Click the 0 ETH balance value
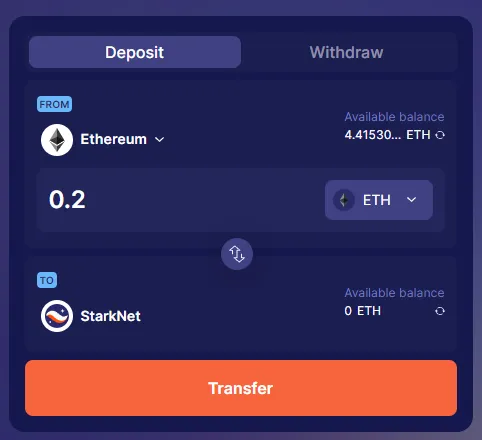Viewport: 482px width, 440px height. 363,311
